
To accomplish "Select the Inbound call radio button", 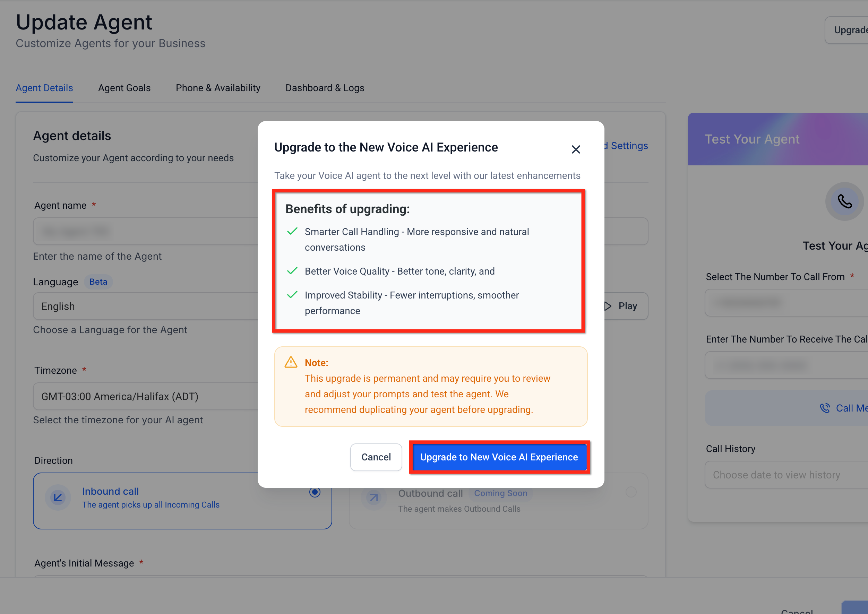I will tap(315, 492).
